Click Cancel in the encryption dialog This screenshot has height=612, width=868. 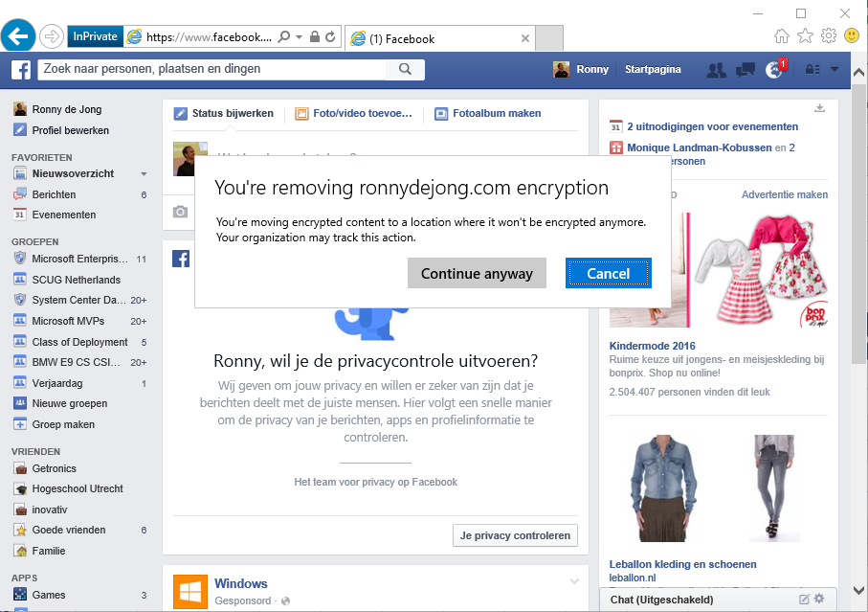pos(608,273)
